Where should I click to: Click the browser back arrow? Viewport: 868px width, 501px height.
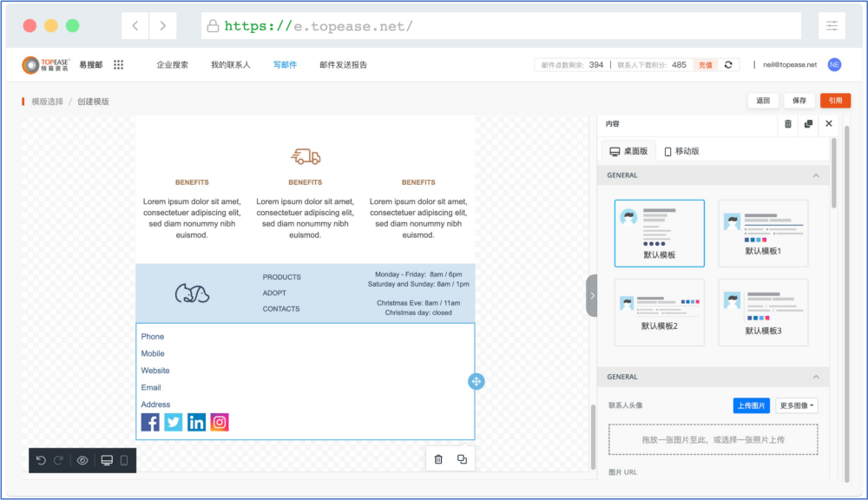pyautogui.click(x=135, y=25)
